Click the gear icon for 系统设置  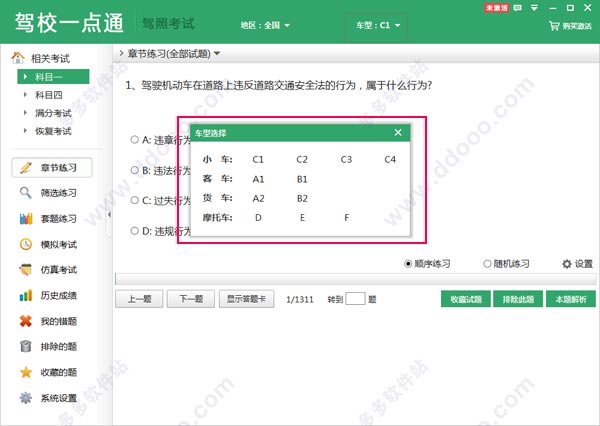coord(26,398)
